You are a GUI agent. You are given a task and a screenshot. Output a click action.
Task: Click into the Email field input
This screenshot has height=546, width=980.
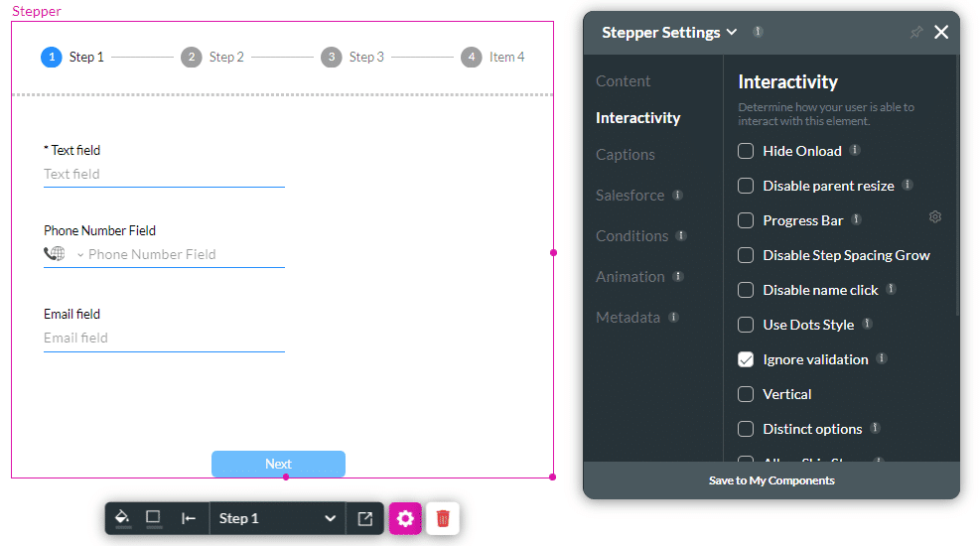click(164, 338)
